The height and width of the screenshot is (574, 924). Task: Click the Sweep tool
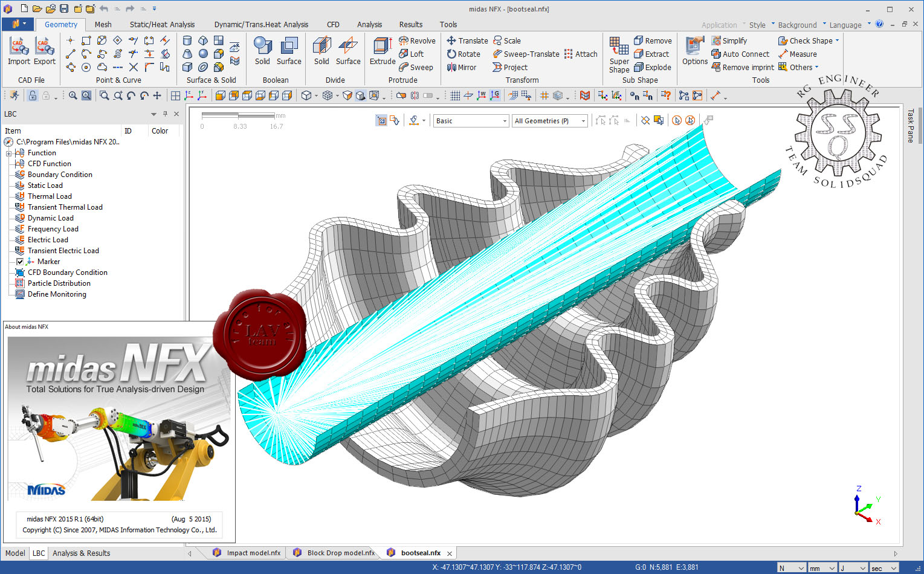416,67
